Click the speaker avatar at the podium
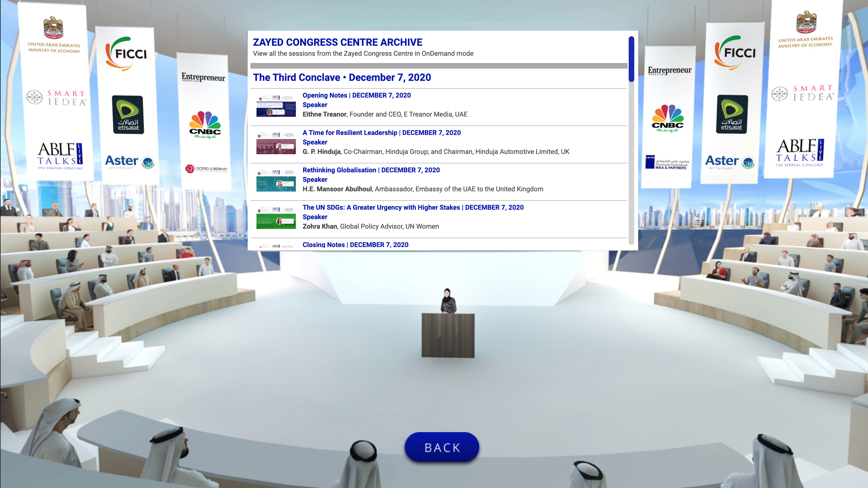The image size is (868, 488). 448,301
